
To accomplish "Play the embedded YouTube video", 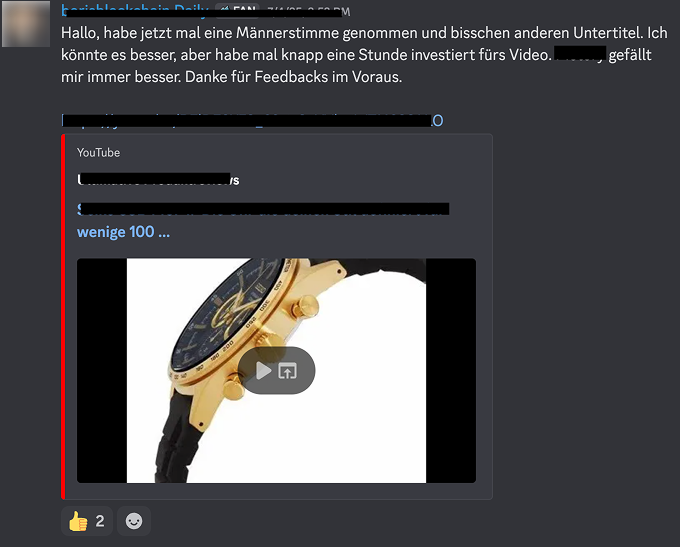I will coord(263,371).
